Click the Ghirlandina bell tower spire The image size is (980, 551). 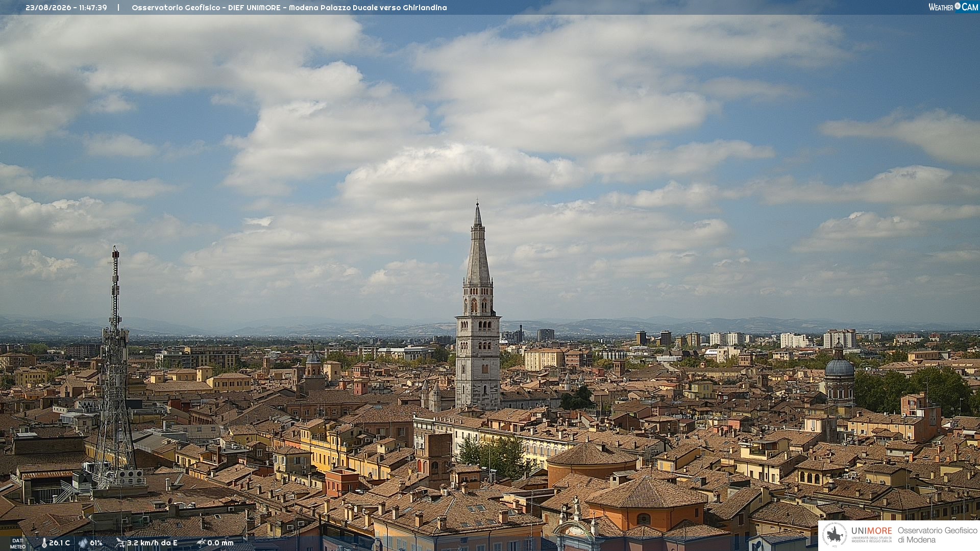tap(478, 244)
